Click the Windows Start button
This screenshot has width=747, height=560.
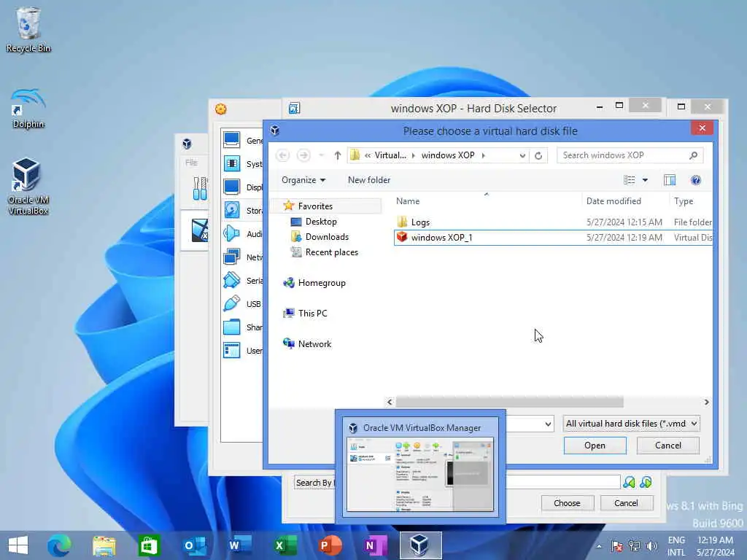pyautogui.click(x=18, y=545)
